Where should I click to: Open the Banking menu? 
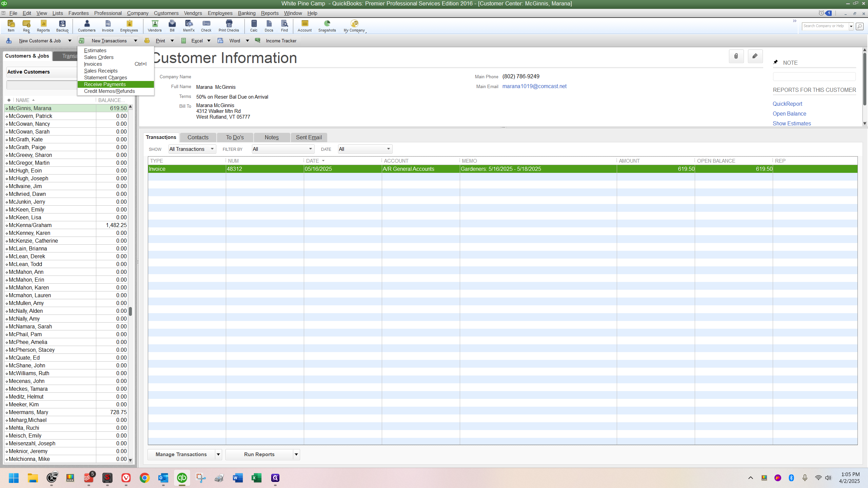click(x=246, y=13)
